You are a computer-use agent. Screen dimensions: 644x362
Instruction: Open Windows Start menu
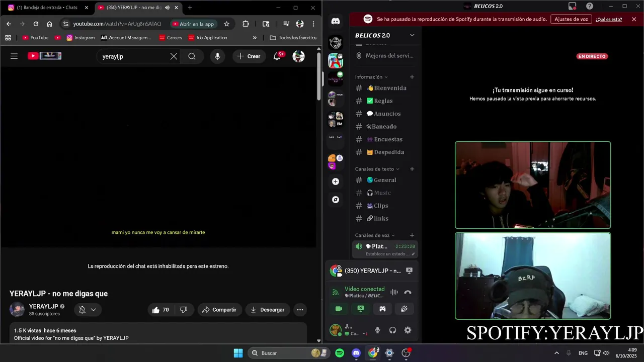238,353
